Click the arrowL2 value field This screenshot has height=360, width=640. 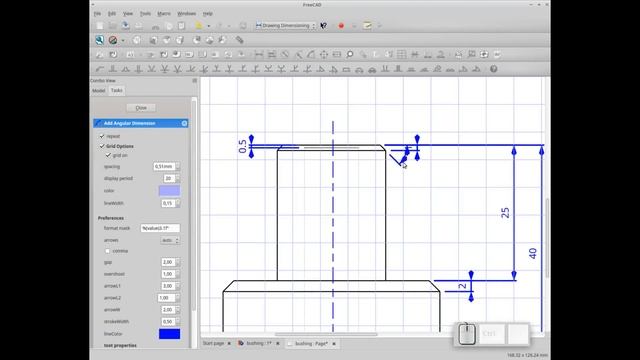click(x=166, y=298)
